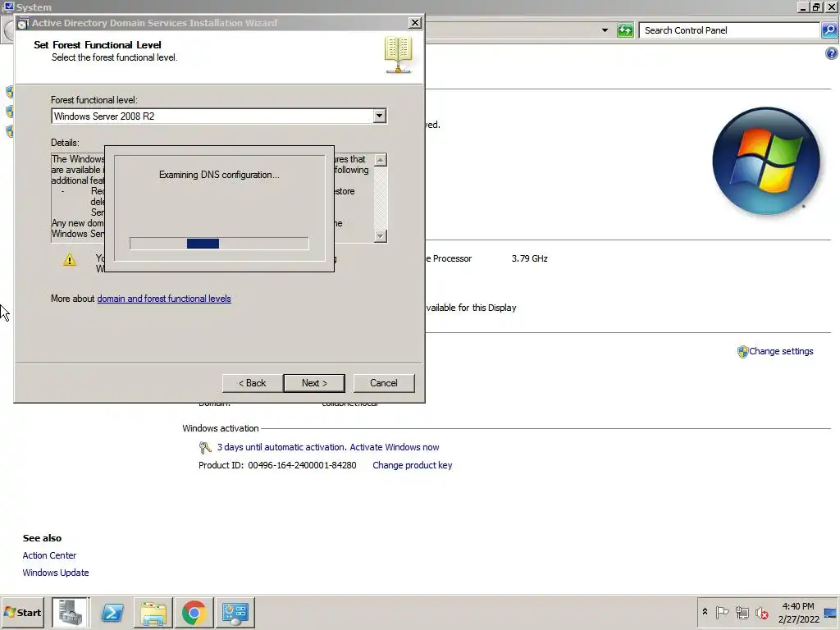Click the Windows activation section heading

tap(220, 428)
